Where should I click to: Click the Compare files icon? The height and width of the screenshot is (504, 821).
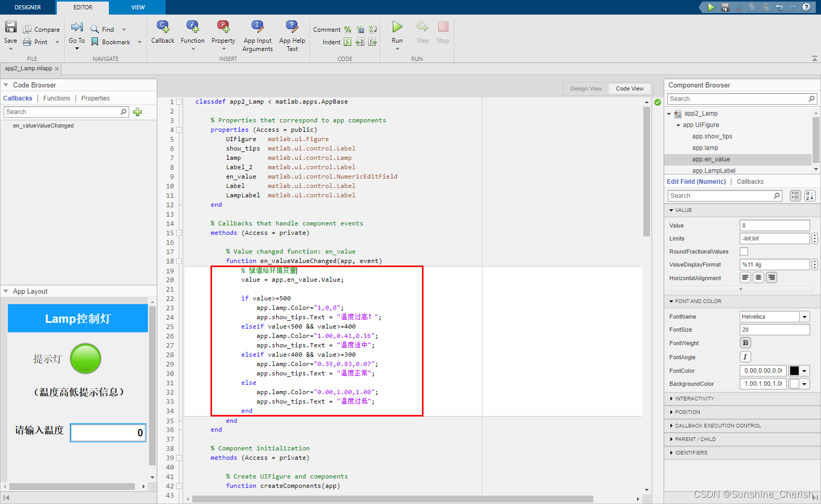(27, 30)
